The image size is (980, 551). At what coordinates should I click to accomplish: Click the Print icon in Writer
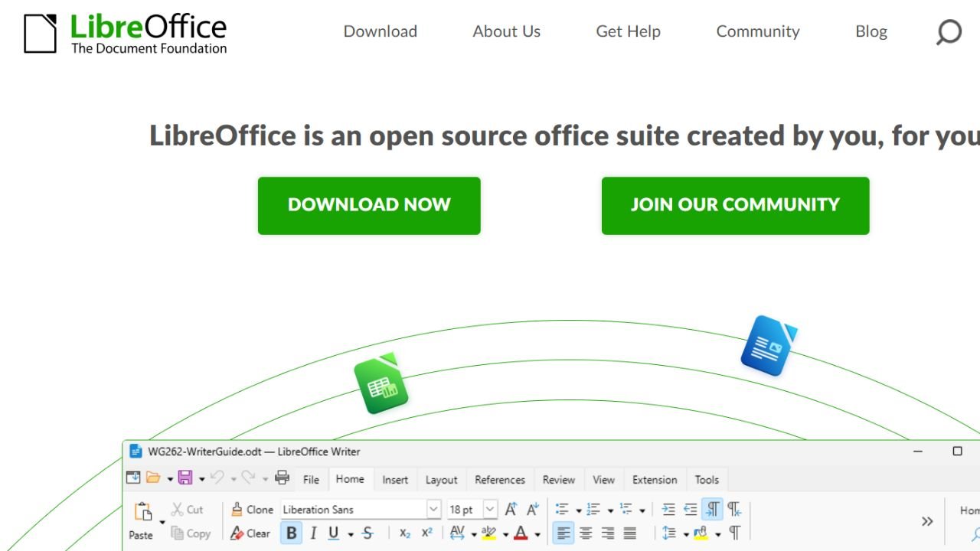click(282, 478)
